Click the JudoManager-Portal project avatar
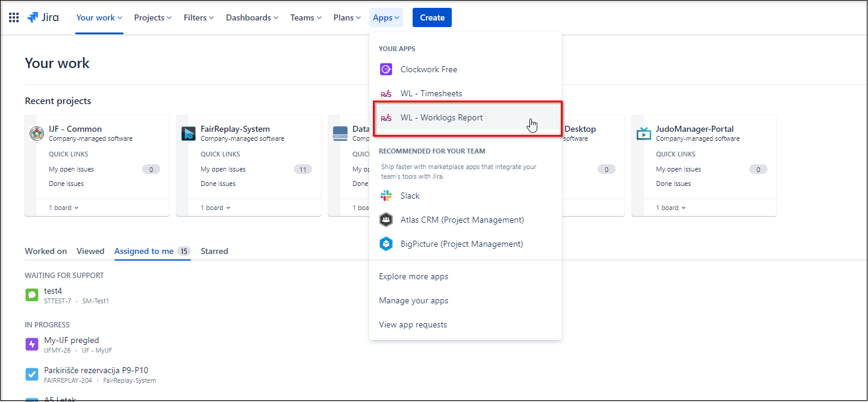 click(644, 134)
